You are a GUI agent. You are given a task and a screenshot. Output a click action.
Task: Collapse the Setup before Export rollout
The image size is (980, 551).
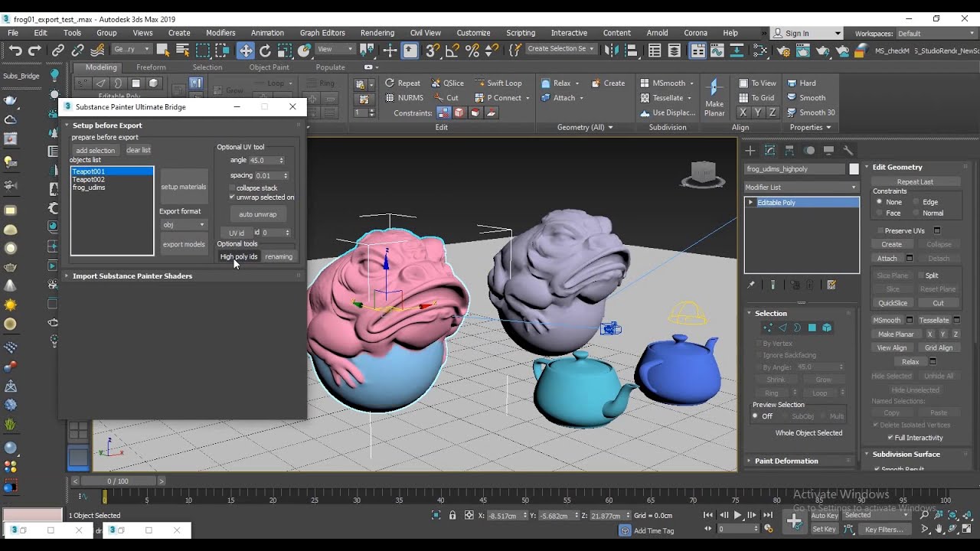[x=67, y=125]
